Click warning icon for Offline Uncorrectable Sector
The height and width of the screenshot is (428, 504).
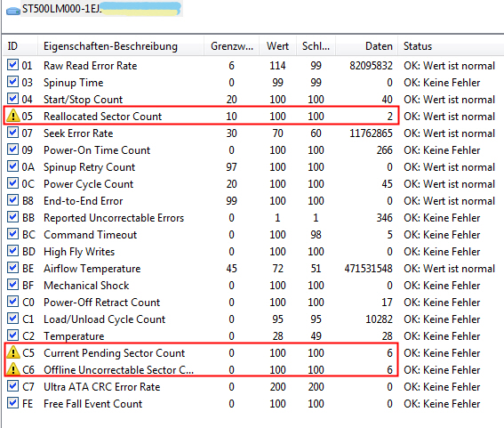[13, 369]
